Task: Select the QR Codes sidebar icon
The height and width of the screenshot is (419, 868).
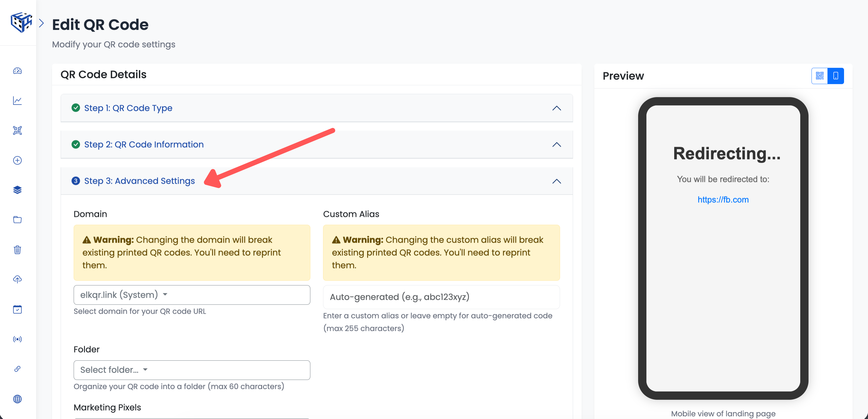Action: point(17,130)
